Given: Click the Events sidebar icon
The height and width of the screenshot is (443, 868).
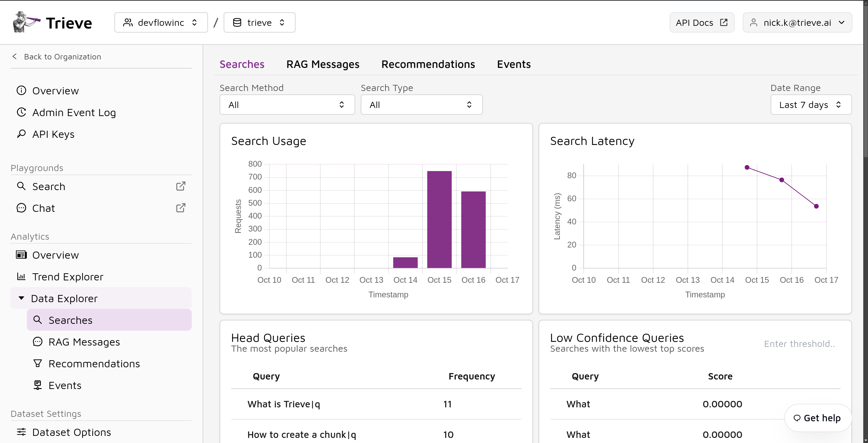Looking at the screenshot, I should 38,385.
